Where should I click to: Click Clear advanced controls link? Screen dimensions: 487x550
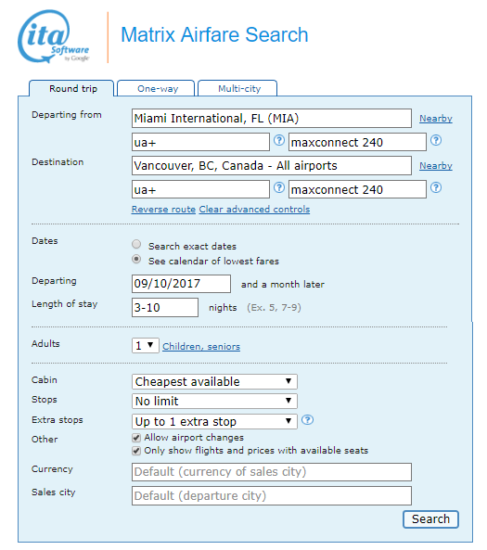(x=254, y=209)
